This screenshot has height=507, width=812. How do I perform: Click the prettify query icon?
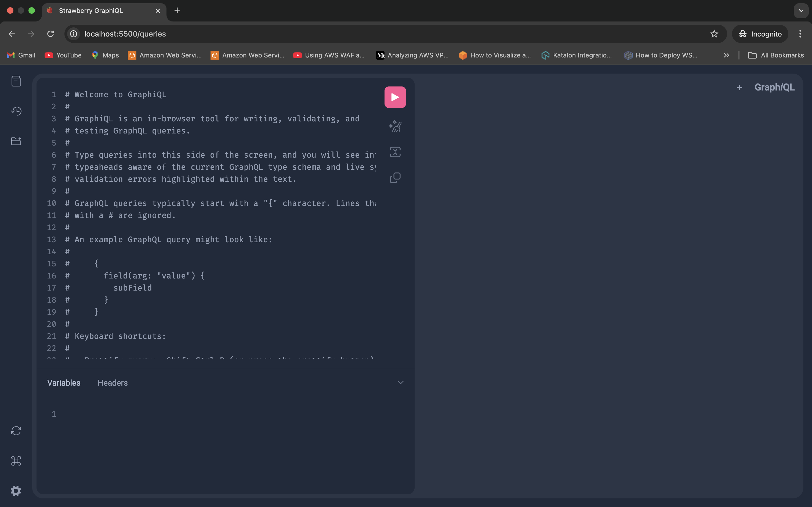click(395, 126)
